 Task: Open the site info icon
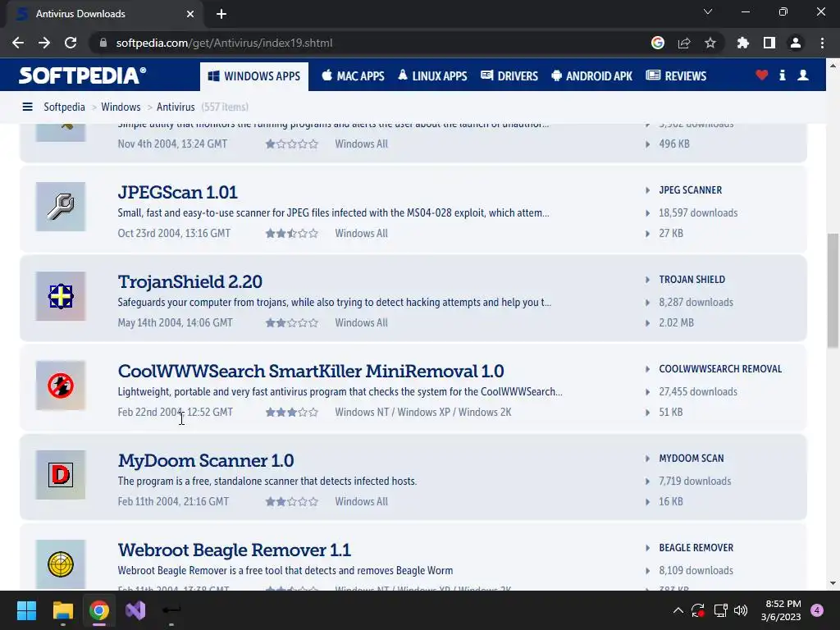(x=782, y=75)
